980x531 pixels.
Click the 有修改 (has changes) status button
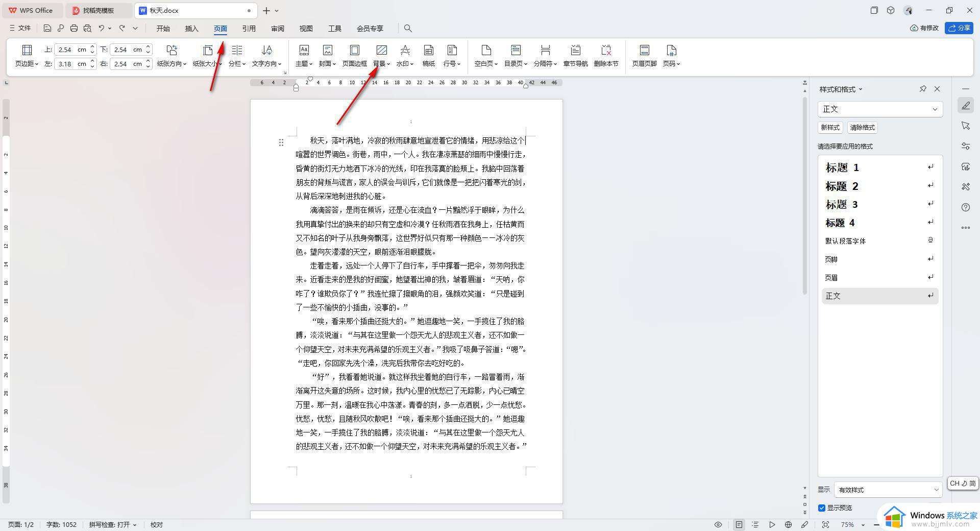point(924,28)
